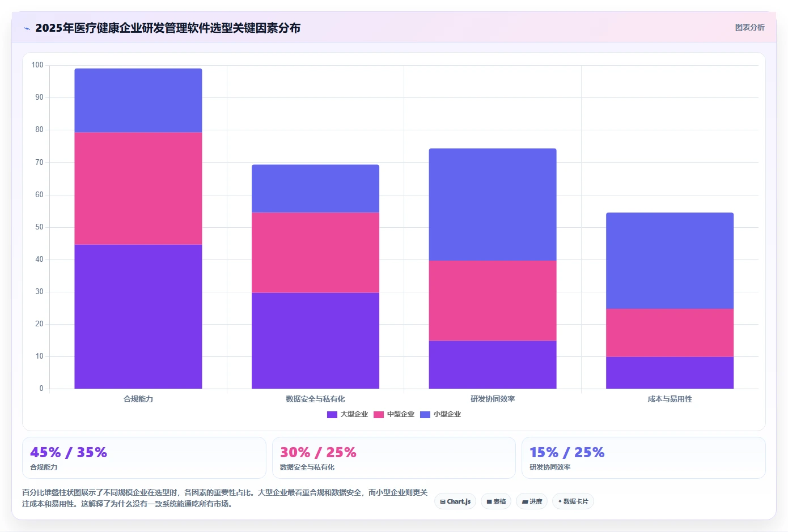
Task: Click the pink segment of 研发协同效率 bar
Action: [493, 301]
